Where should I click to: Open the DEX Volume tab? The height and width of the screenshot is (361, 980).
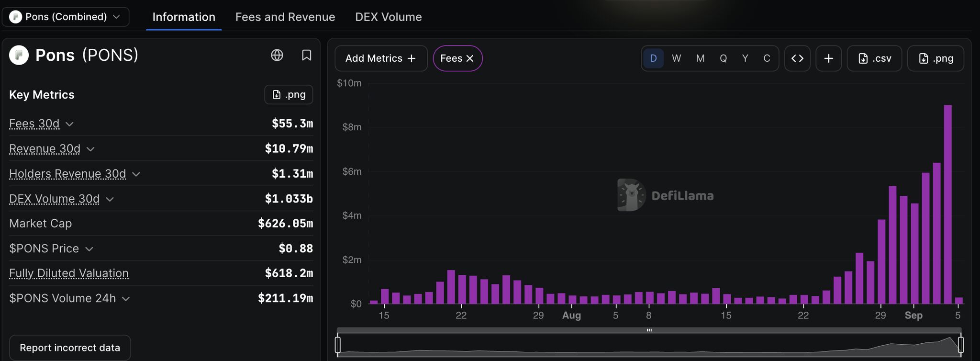click(x=388, y=17)
